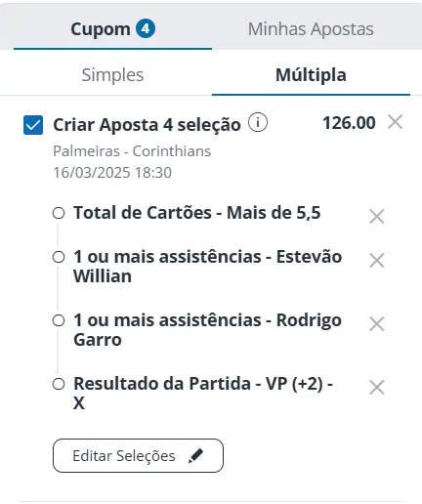Click the circle marker for Total de Cartões
Screen dimensions: 422x504
tap(59, 213)
